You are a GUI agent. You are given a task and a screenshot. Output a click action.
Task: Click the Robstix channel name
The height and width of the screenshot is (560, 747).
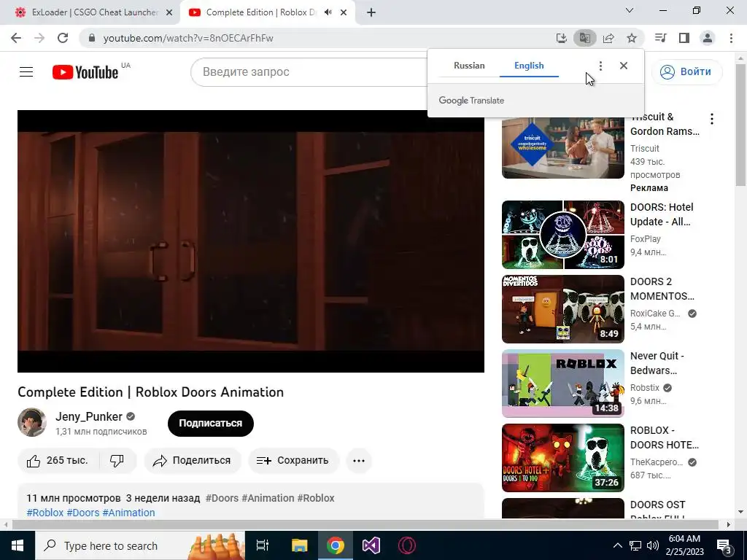645,388
